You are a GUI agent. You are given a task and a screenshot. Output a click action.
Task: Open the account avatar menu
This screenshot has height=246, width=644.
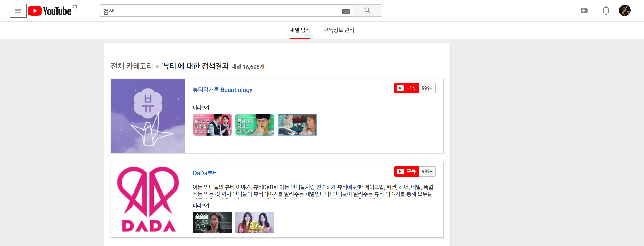click(x=624, y=10)
